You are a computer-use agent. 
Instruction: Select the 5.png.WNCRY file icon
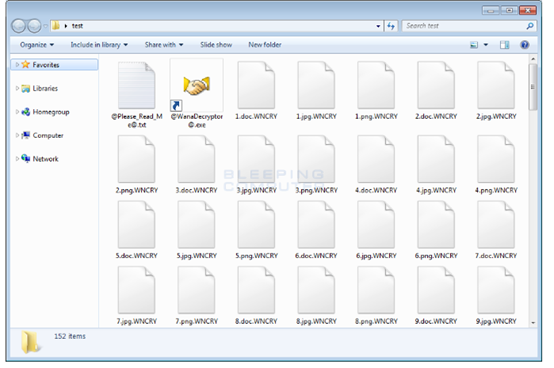point(256,225)
